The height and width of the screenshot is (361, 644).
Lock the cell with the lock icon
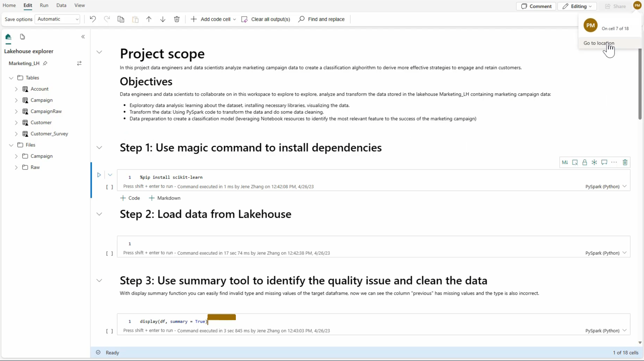coord(584,162)
